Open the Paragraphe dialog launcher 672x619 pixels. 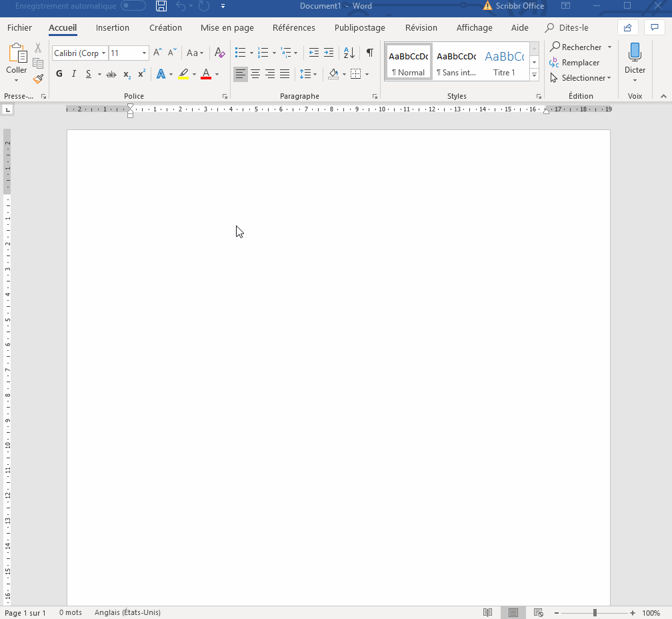[x=375, y=97]
